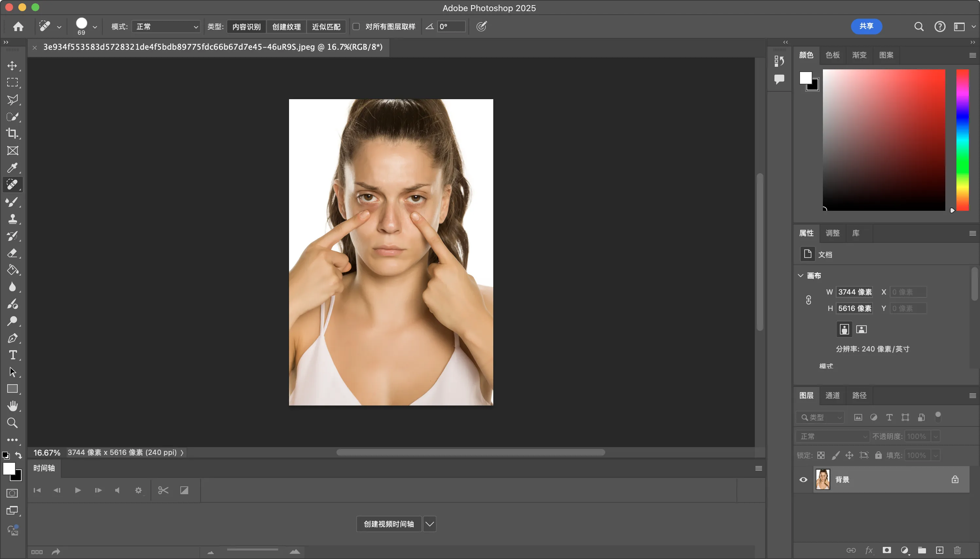Select the Crop tool
The width and height of the screenshot is (980, 559).
click(x=12, y=134)
